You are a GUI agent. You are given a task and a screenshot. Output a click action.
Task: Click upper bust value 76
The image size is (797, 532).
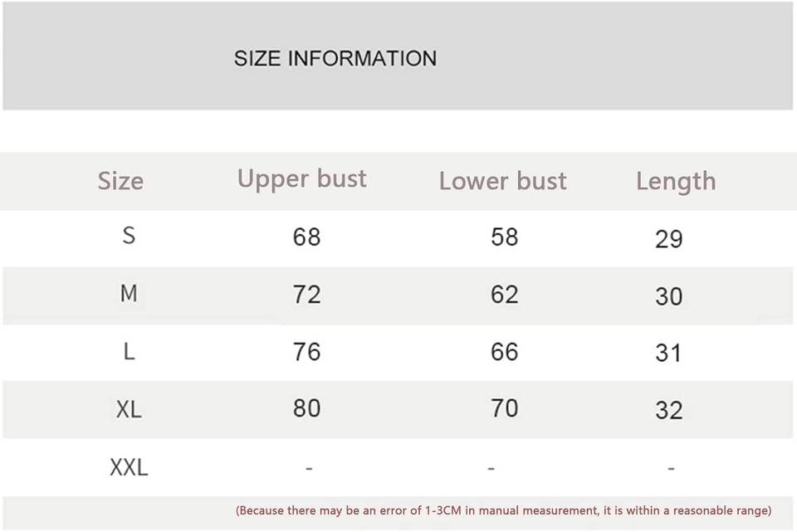306,352
